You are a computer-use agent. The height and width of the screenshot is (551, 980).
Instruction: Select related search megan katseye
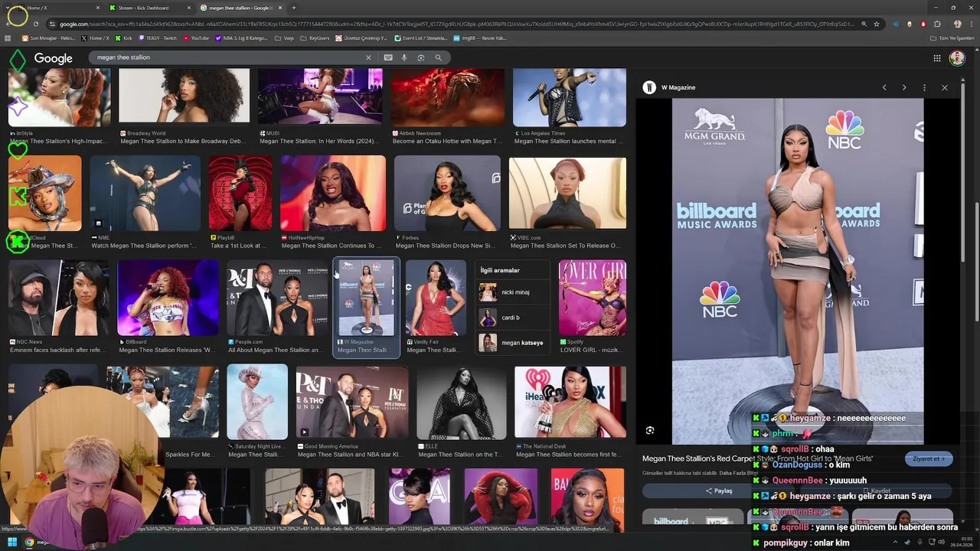(x=512, y=343)
